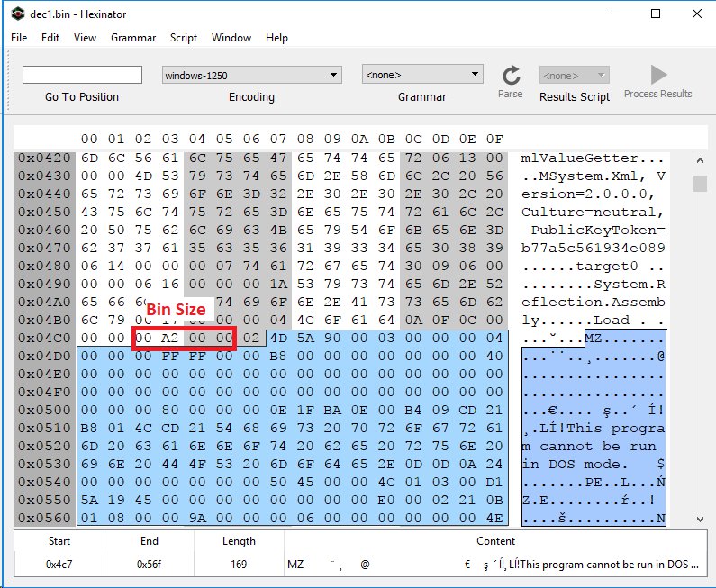Click column header 0F
This screenshot has width=716, height=588.
494,139
